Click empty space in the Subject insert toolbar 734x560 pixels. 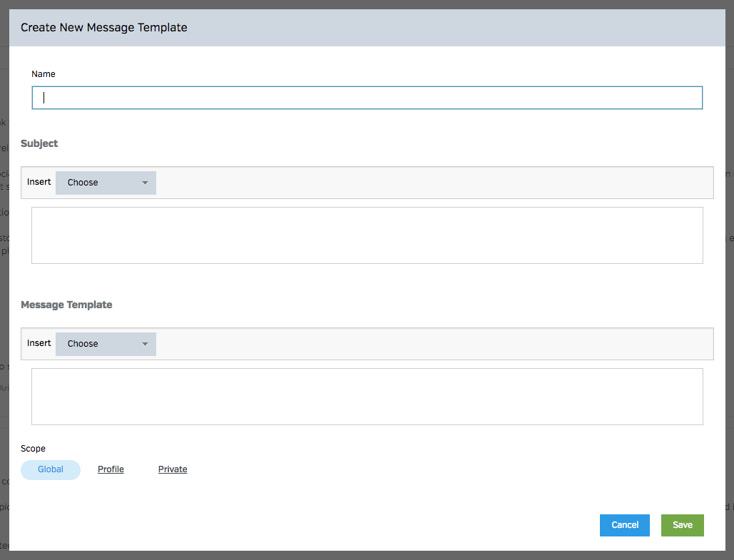pyautogui.click(x=428, y=183)
